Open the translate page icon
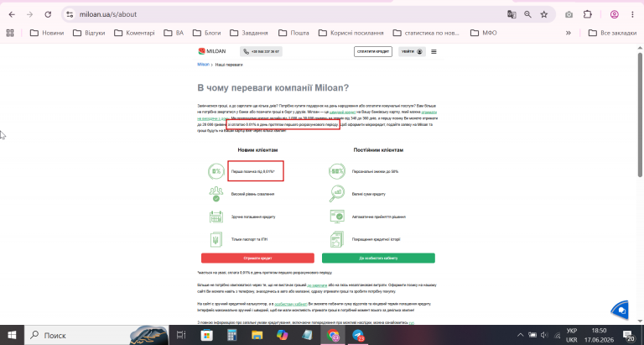Image resolution: width=644 pixels, height=345 pixels. coord(512,14)
